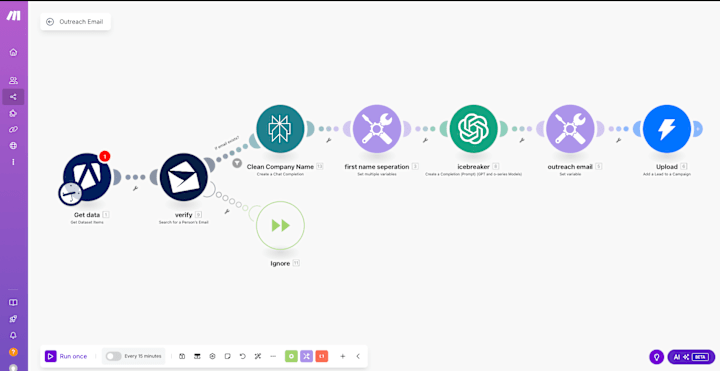Select the Upload Instantly module

point(667,129)
